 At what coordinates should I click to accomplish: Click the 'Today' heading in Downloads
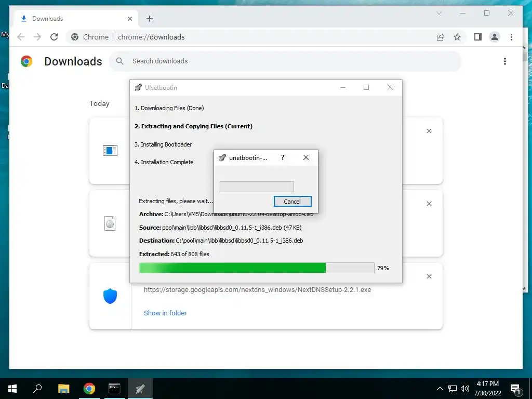click(x=99, y=103)
